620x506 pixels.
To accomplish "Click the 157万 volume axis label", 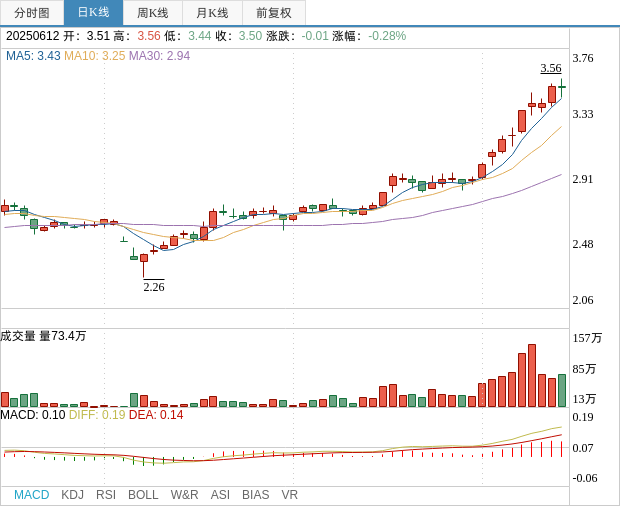I will [x=587, y=338].
